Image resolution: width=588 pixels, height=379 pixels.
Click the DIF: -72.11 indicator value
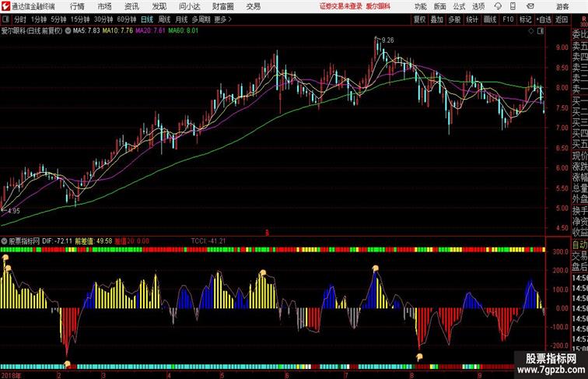57,241
